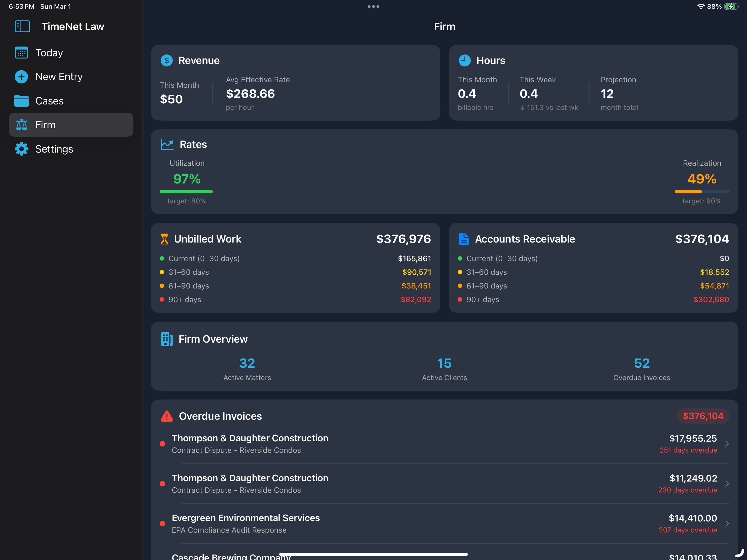Open the Today calendar icon

point(21,53)
